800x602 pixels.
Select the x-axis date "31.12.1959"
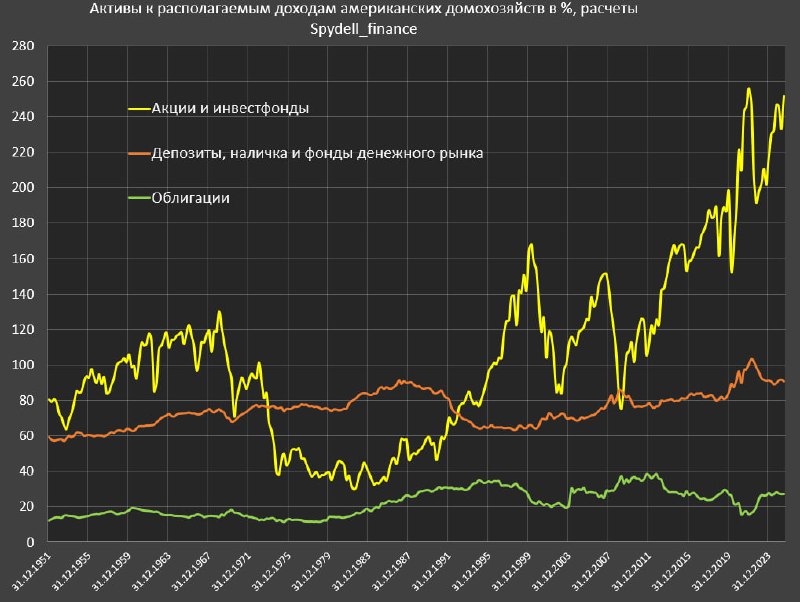[x=111, y=571]
